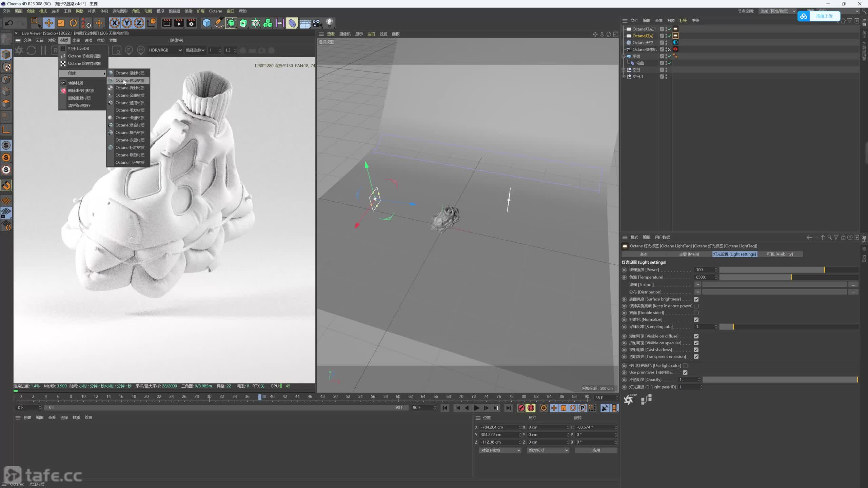Image resolution: width=868 pixels, height=488 pixels.
Task: Expand the 空白 null tree node
Action: click(x=624, y=70)
